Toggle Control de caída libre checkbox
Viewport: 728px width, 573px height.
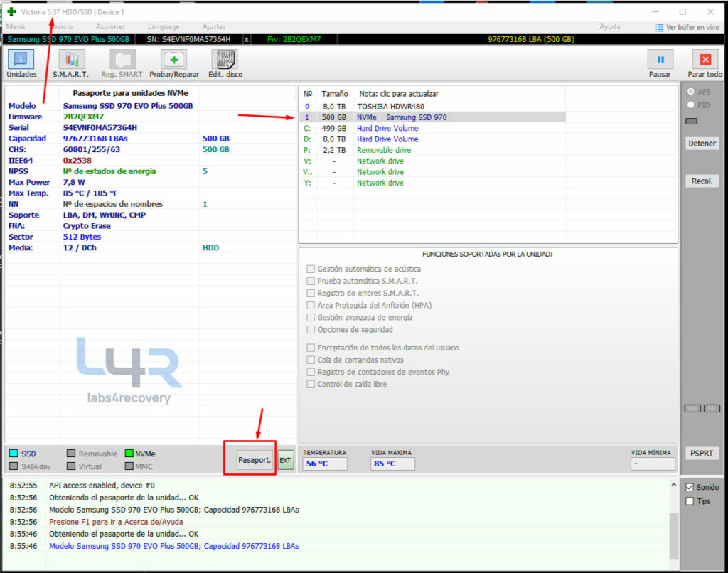pyautogui.click(x=311, y=384)
